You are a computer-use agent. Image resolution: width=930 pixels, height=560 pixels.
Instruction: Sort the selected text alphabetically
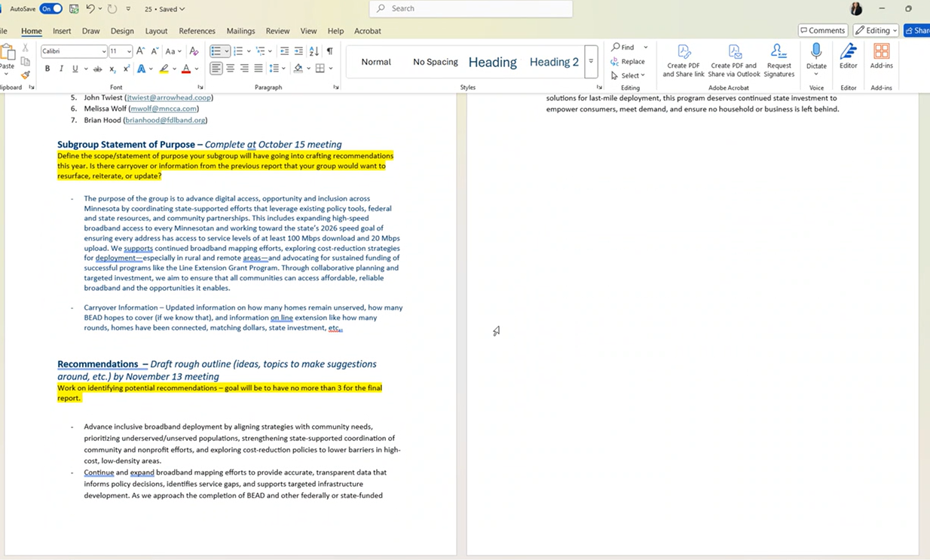[x=314, y=51]
